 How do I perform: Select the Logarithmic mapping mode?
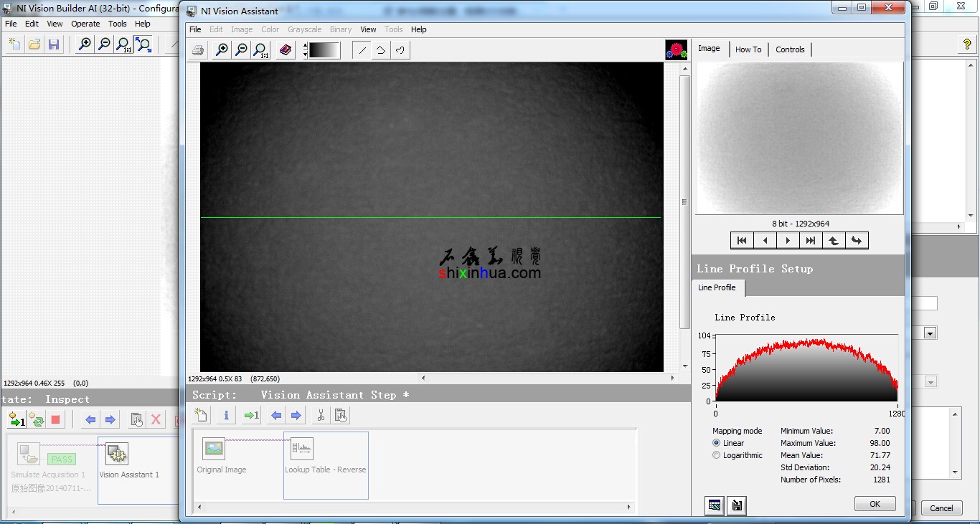(x=716, y=455)
